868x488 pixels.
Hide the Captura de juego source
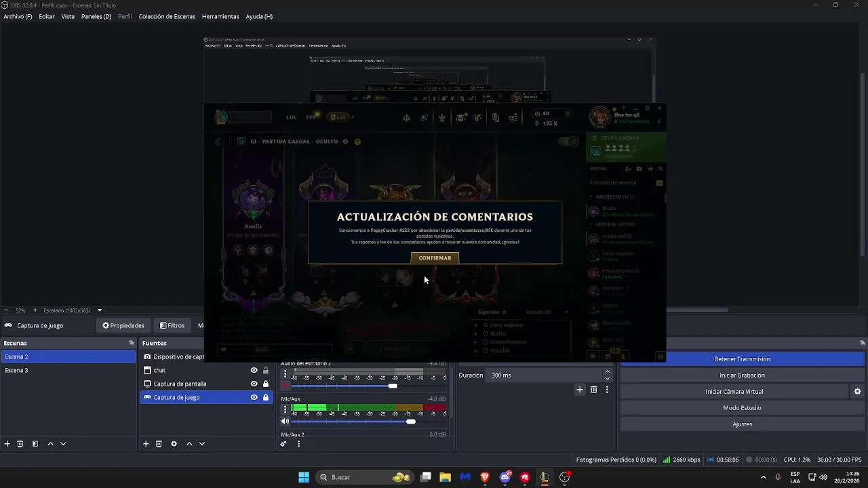tap(254, 397)
